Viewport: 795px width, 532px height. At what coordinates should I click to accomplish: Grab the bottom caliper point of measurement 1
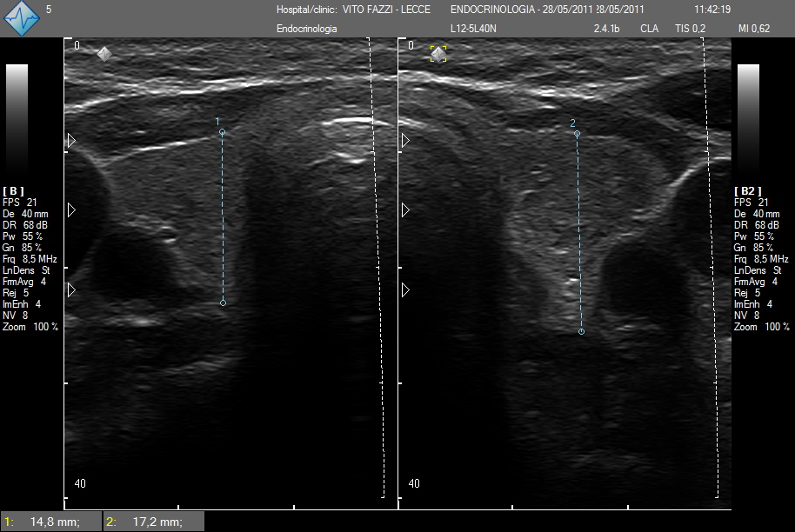pos(223,303)
